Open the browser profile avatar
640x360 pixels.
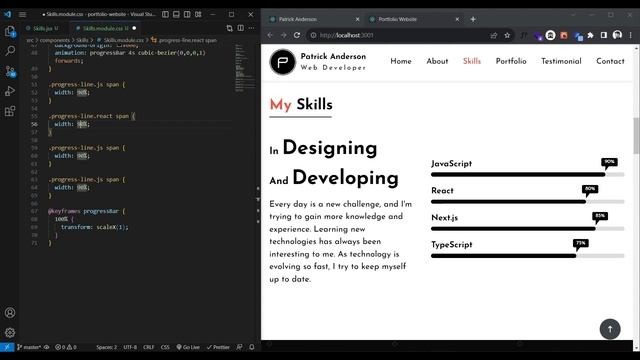[618, 36]
